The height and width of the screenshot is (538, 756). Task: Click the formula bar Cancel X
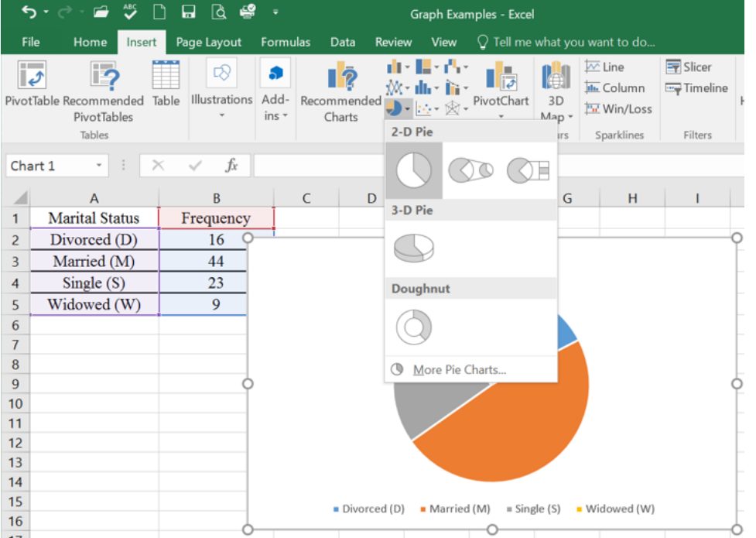[158, 166]
